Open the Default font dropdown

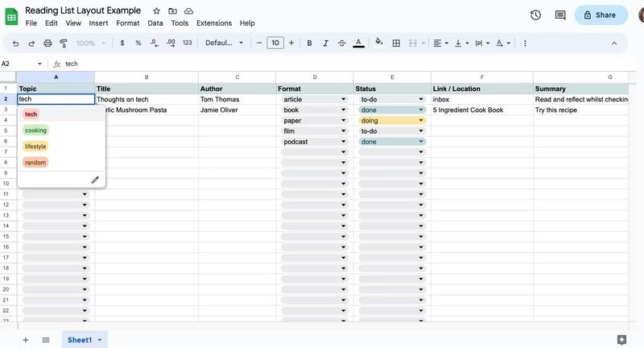225,43
